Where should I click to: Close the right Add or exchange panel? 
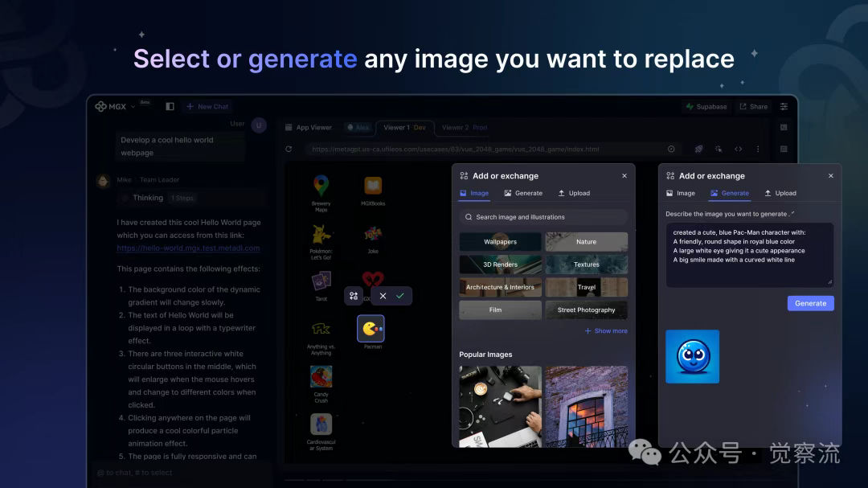[x=831, y=175]
